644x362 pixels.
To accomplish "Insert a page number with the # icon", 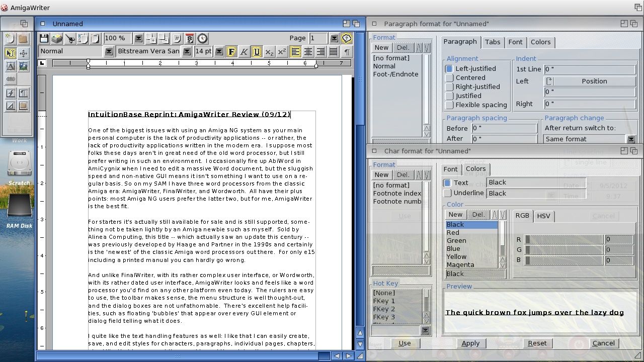I will tap(177, 38).
